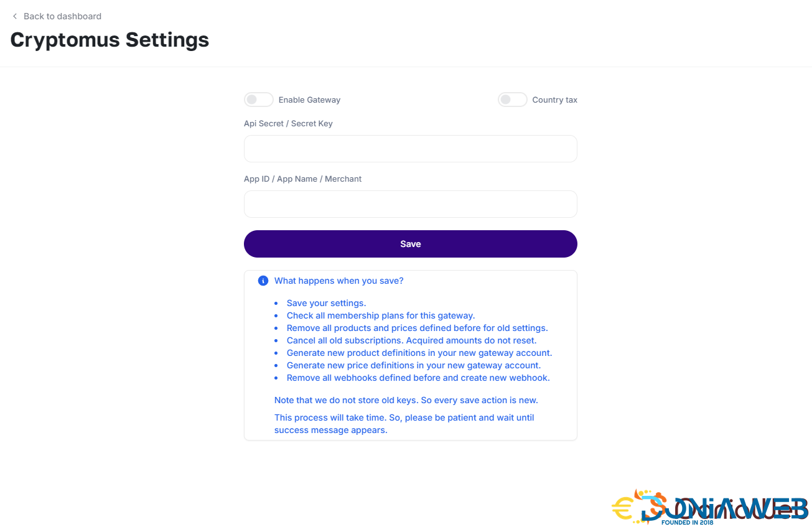
Task: Click the Country tax label text
Action: click(554, 100)
